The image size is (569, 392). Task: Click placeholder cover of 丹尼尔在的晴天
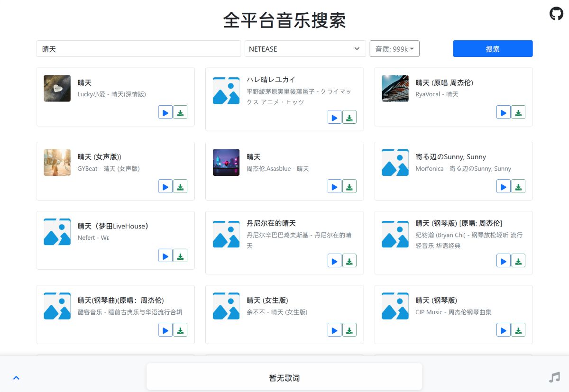pyautogui.click(x=226, y=234)
